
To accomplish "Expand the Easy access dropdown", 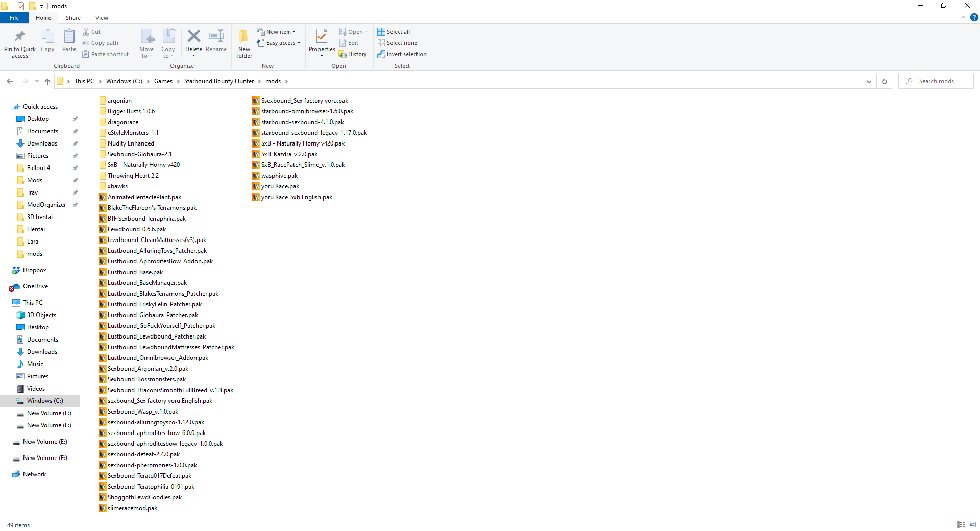I will click(299, 43).
